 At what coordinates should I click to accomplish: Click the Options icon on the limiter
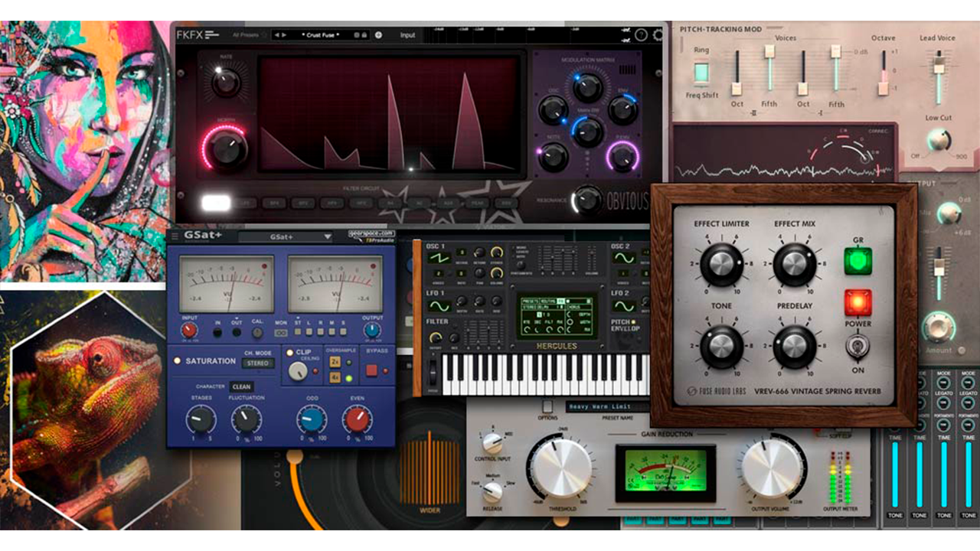pos(547,406)
